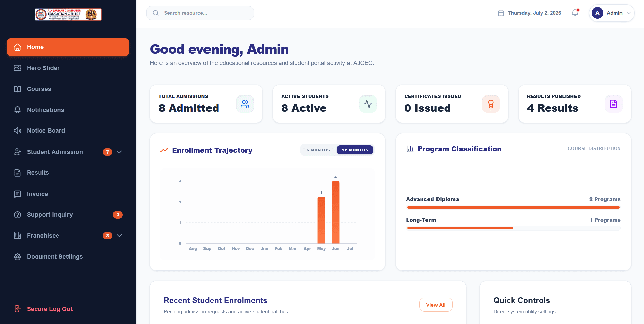Click the Support Inquiry question-mark icon
644x324 pixels.
(x=18, y=215)
